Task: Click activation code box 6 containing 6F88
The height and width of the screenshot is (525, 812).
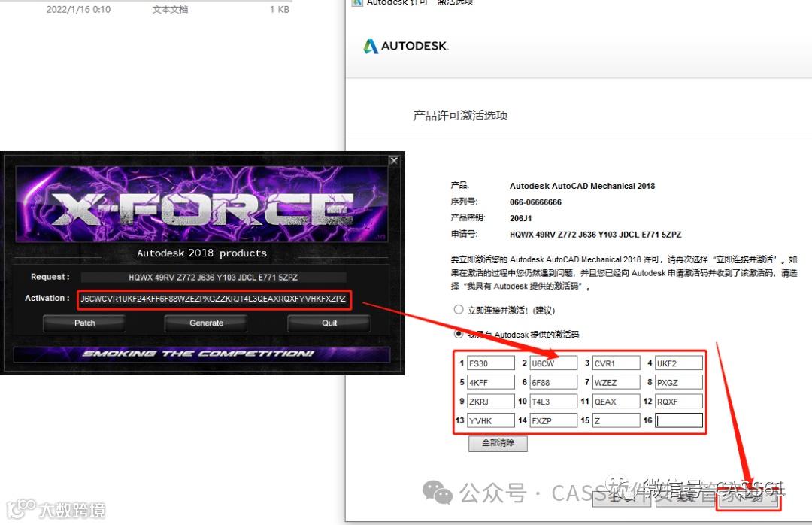Action: click(x=553, y=383)
